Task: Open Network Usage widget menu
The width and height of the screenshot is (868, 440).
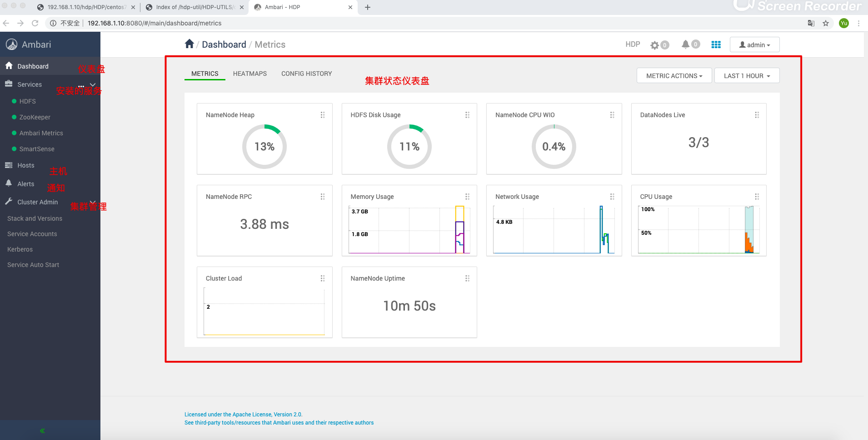Action: (612, 197)
